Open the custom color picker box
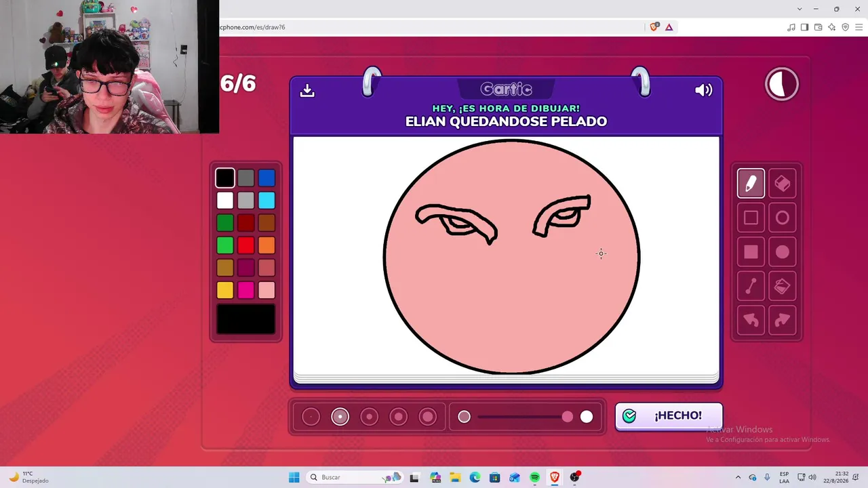The image size is (868, 488). pyautogui.click(x=245, y=319)
